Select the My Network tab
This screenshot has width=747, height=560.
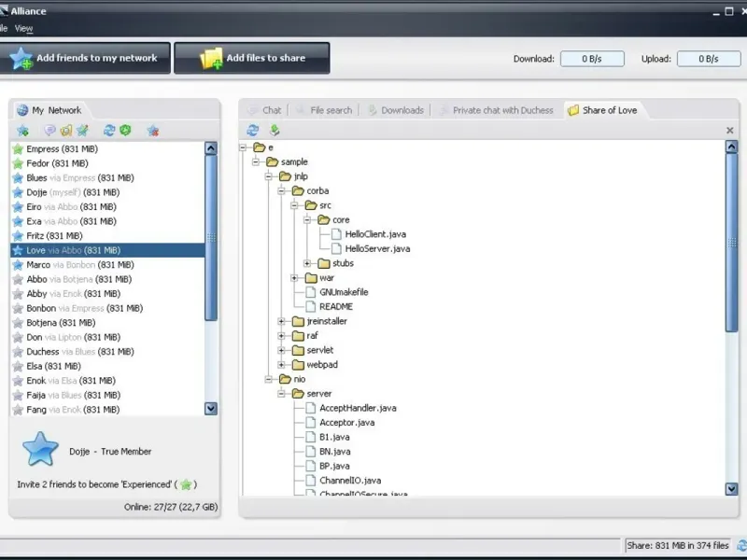coord(49,110)
